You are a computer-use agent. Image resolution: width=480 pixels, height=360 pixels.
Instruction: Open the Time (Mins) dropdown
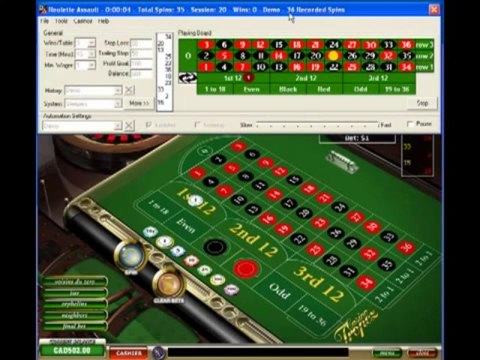coord(92,54)
